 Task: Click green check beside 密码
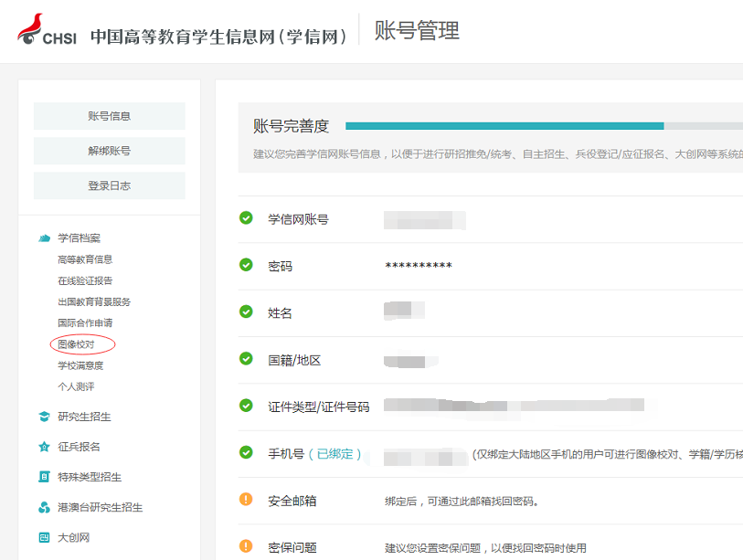point(246,265)
